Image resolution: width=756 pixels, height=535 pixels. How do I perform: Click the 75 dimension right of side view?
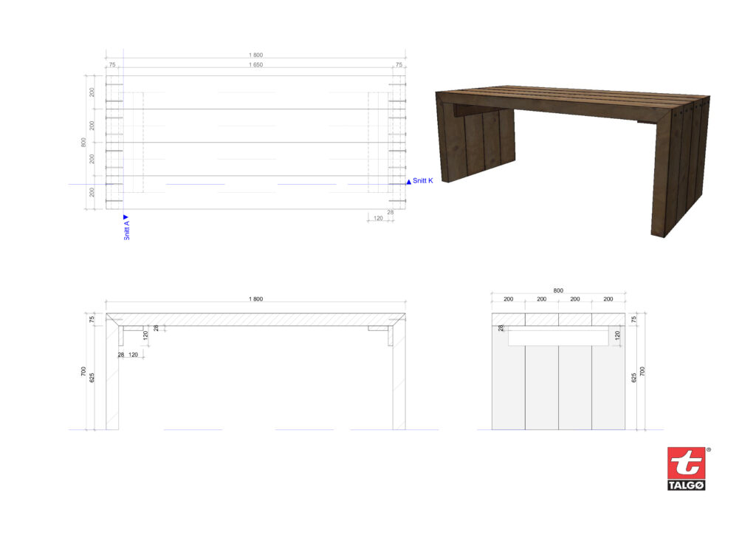[x=634, y=318]
